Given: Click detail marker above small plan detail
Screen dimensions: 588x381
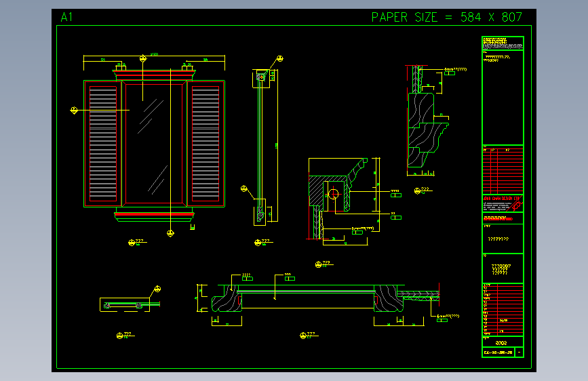Looking at the screenshot, I should coord(157,289).
